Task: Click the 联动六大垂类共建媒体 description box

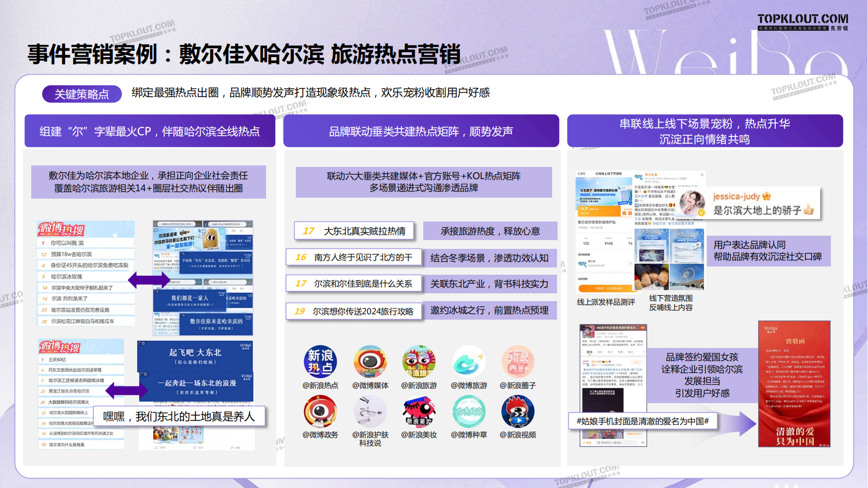Action: click(x=424, y=182)
